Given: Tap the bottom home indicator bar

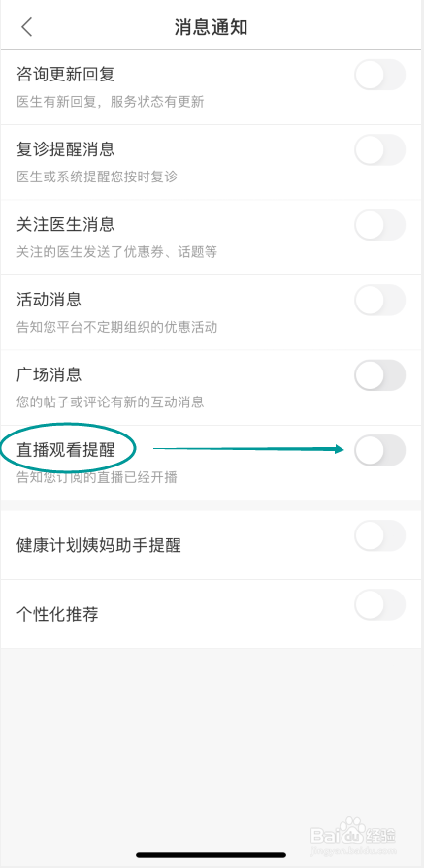Looking at the screenshot, I should [212, 855].
